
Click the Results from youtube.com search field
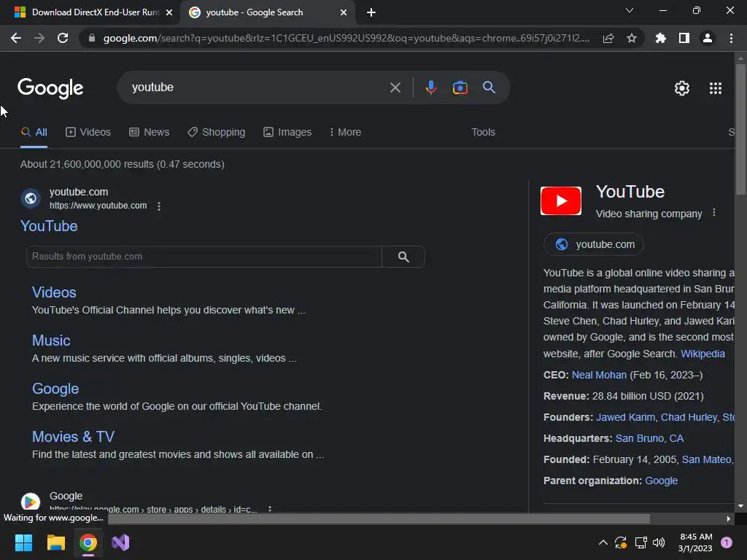(x=204, y=257)
